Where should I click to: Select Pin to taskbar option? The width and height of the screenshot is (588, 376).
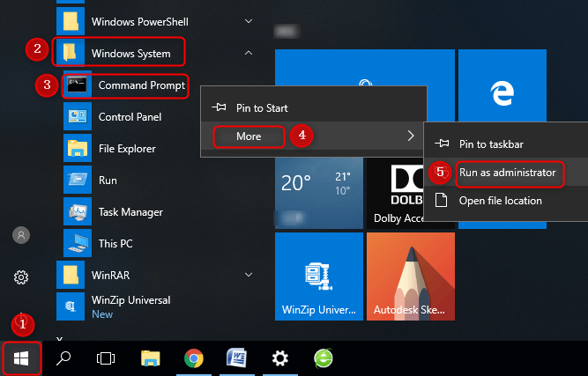(x=496, y=144)
